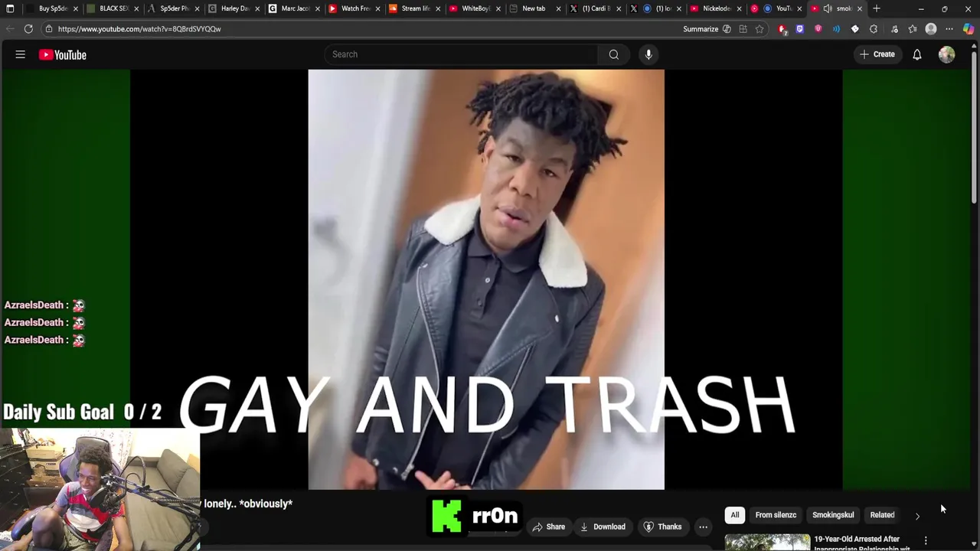980x551 pixels.
Task: Open the white tag extension icon
Action: [855, 29]
